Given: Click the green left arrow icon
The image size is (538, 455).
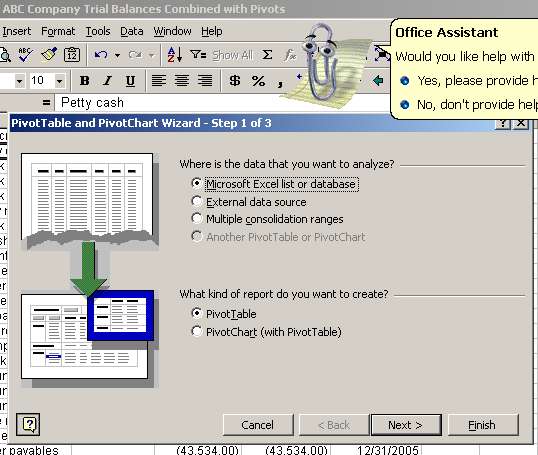Looking at the screenshot, I should point(378,81).
